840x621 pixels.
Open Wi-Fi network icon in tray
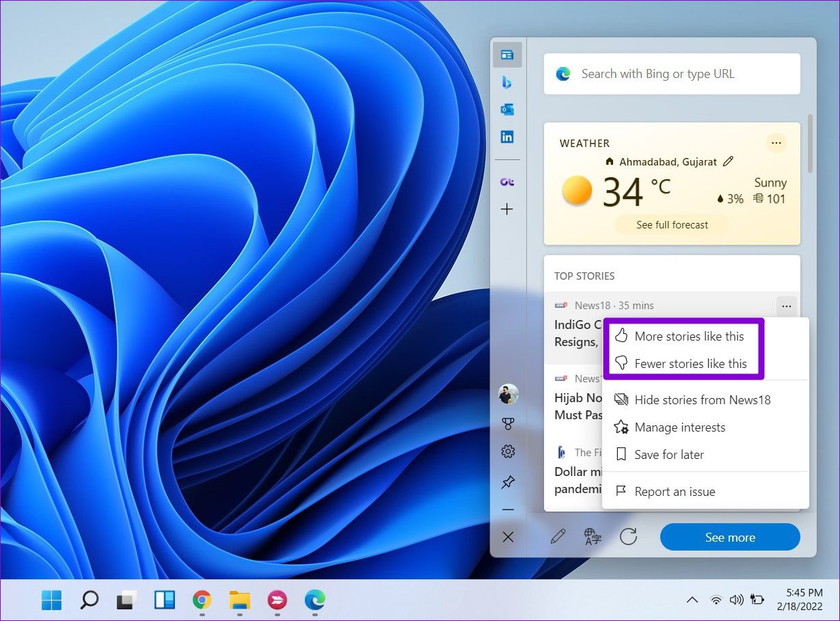coord(716,600)
